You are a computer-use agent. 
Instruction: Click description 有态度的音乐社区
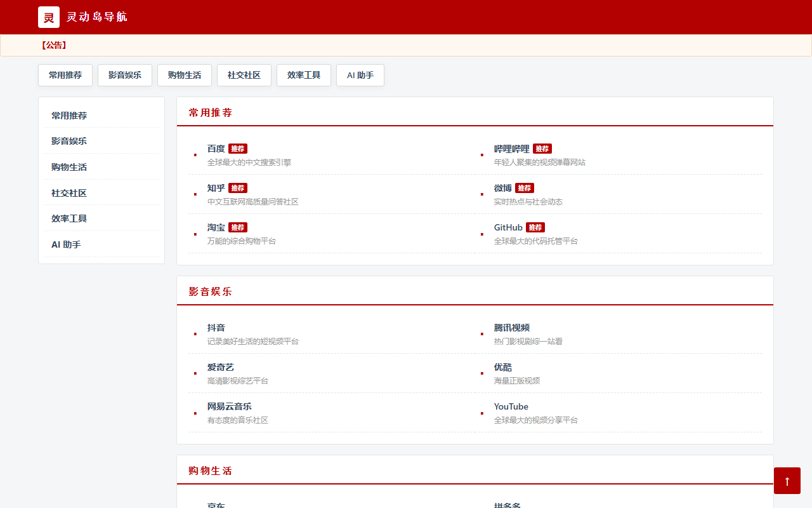pos(238,420)
